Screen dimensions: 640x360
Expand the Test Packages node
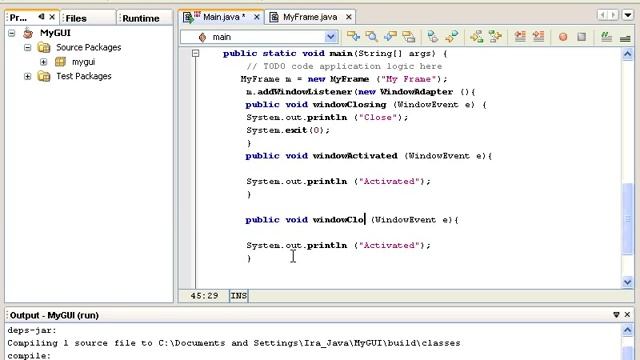(27, 76)
